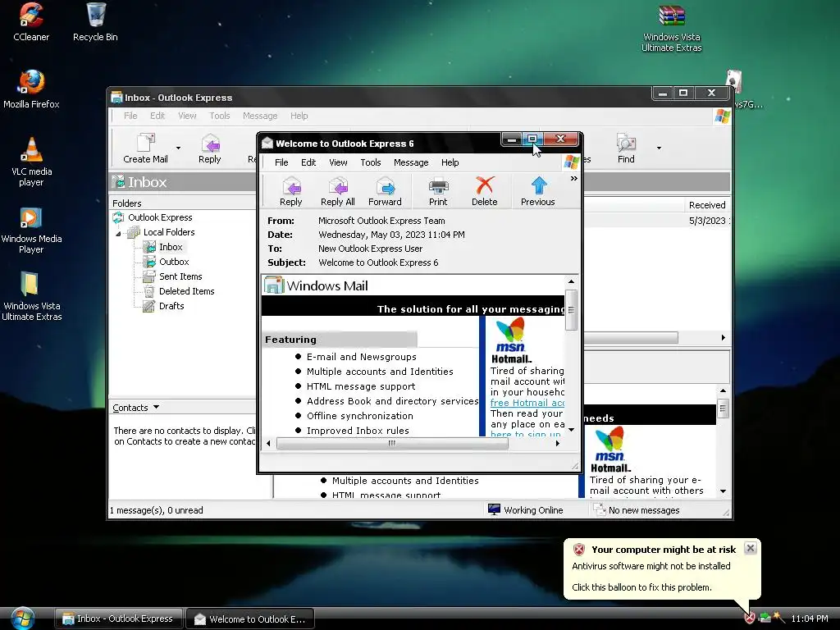
Task: Click No new messages status icon
Action: (600, 510)
